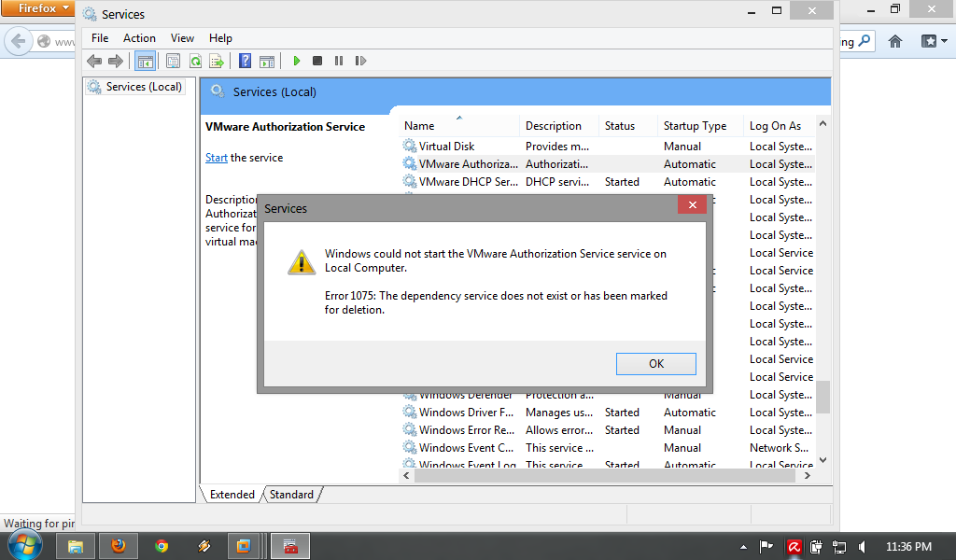Viewport: 956px width, 560px height.
Task: Select the Virtual Disk service row
Action: [607, 147]
